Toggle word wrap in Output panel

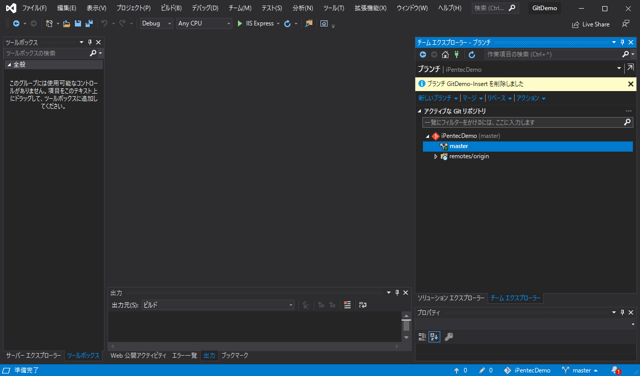pos(362,305)
